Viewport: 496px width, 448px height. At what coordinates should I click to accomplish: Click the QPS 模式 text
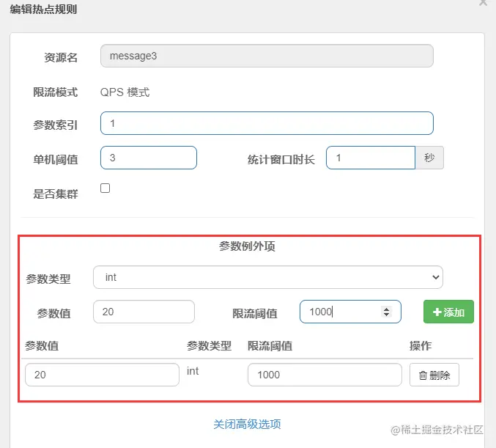tap(125, 92)
